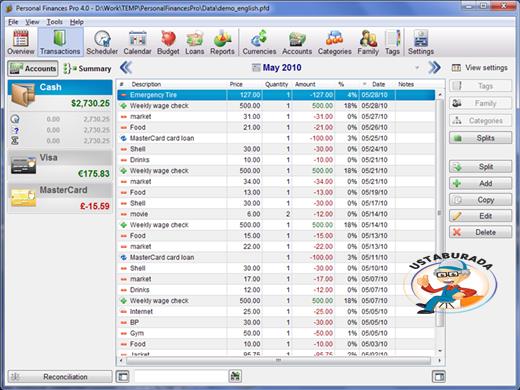Open the View menu
520x390 pixels.
(32, 22)
